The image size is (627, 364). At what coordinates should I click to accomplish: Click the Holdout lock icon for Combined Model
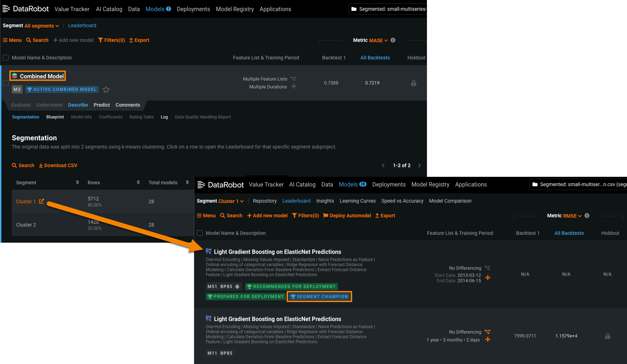pyautogui.click(x=413, y=83)
